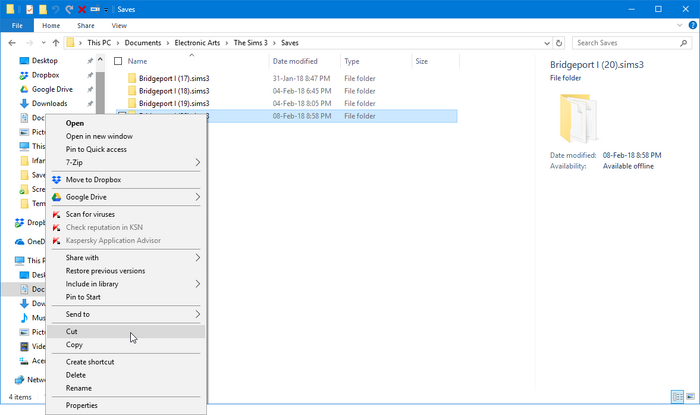Click Electronic Arts in the breadcrumb

(x=197, y=43)
